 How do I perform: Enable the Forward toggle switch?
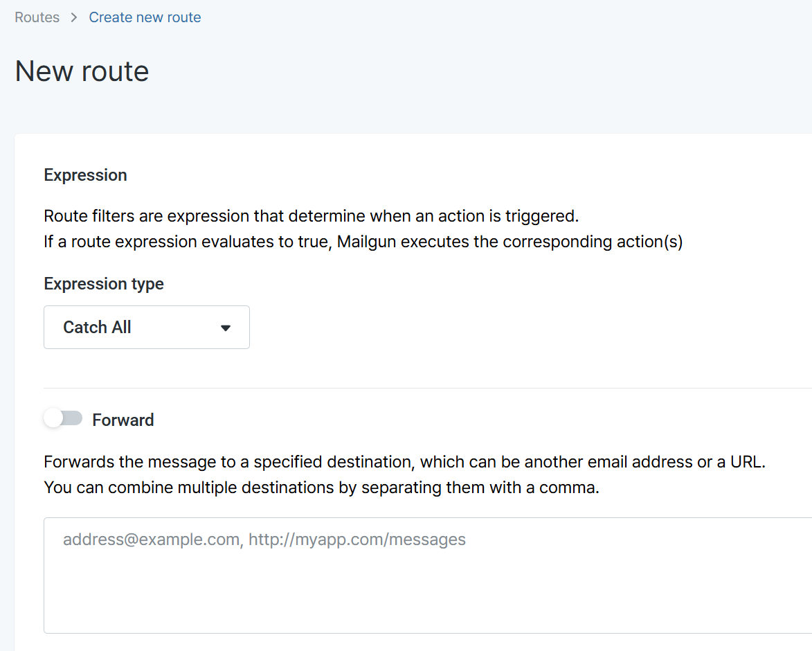coord(63,418)
